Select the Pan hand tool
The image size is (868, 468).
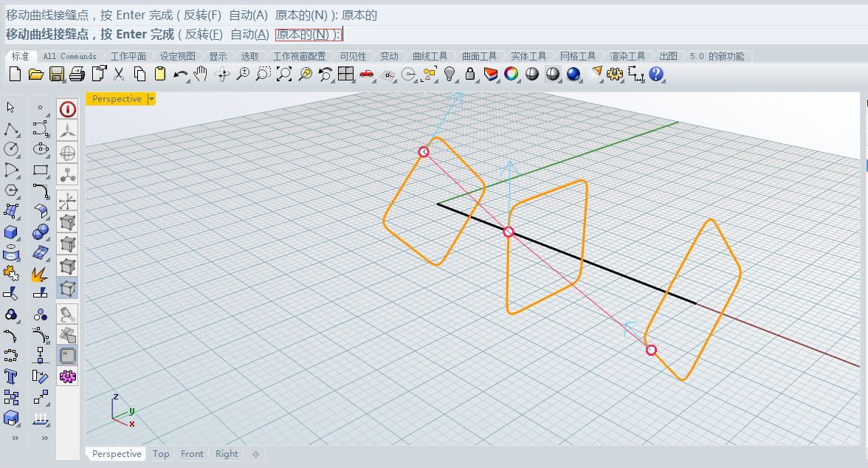pos(201,74)
